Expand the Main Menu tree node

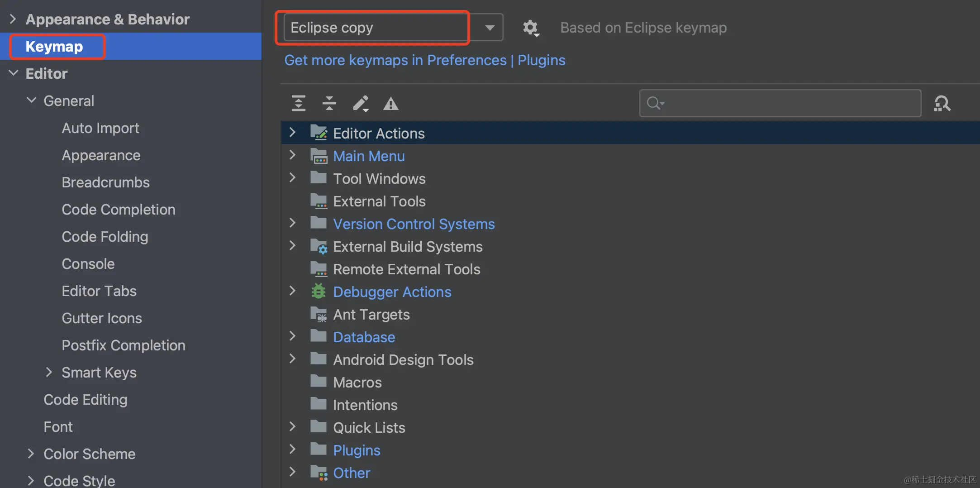(x=292, y=155)
